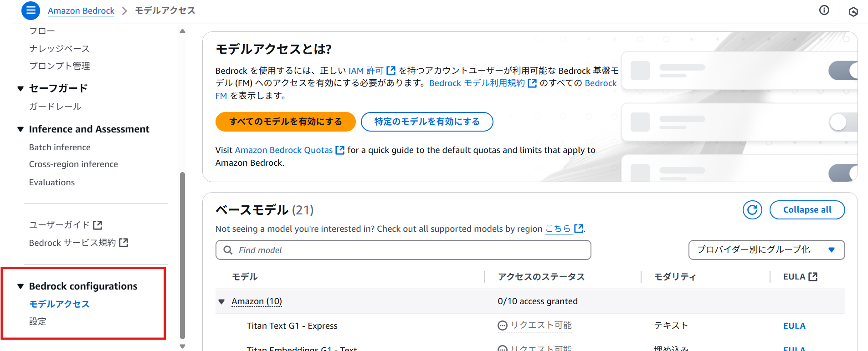
Task: Go to Cross-region inference
Action: click(x=73, y=164)
